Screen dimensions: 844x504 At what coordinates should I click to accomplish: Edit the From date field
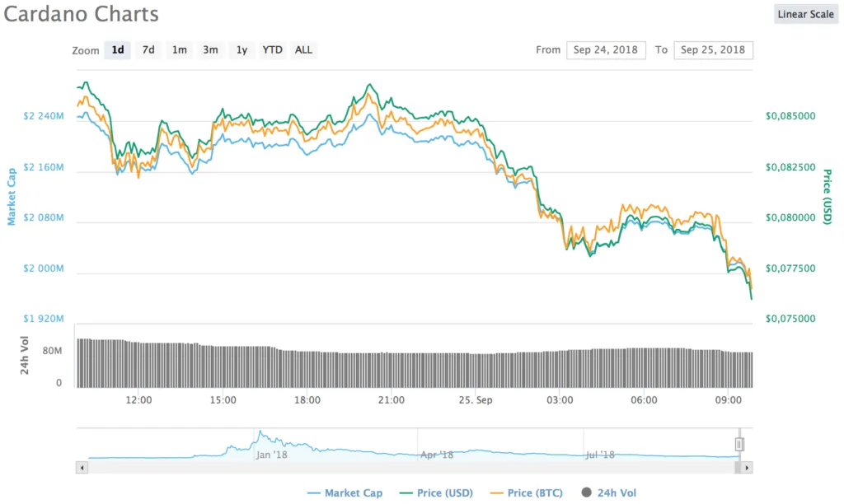(x=606, y=50)
